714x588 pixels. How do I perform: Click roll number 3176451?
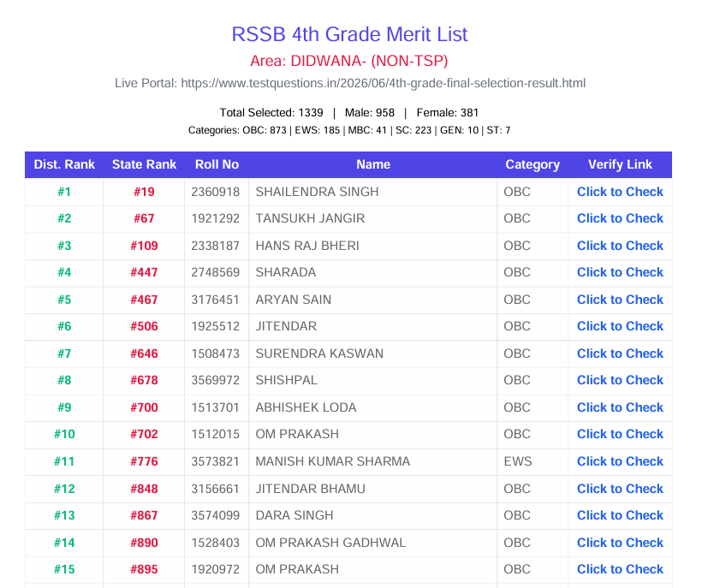[216, 300]
